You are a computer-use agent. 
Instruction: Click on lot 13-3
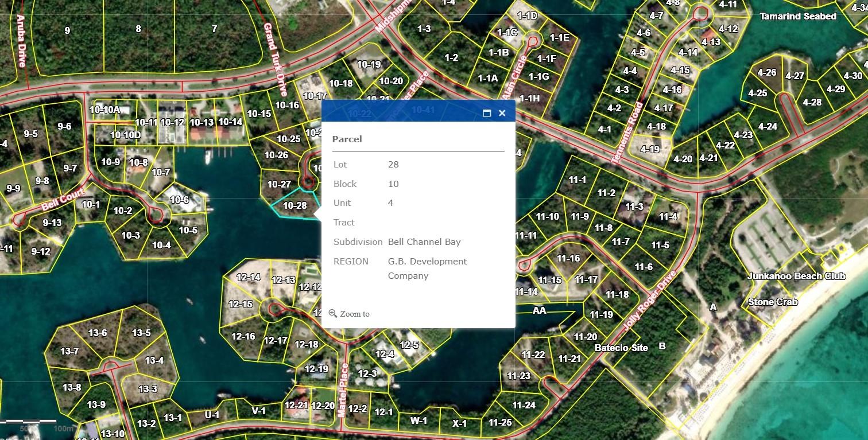148,390
